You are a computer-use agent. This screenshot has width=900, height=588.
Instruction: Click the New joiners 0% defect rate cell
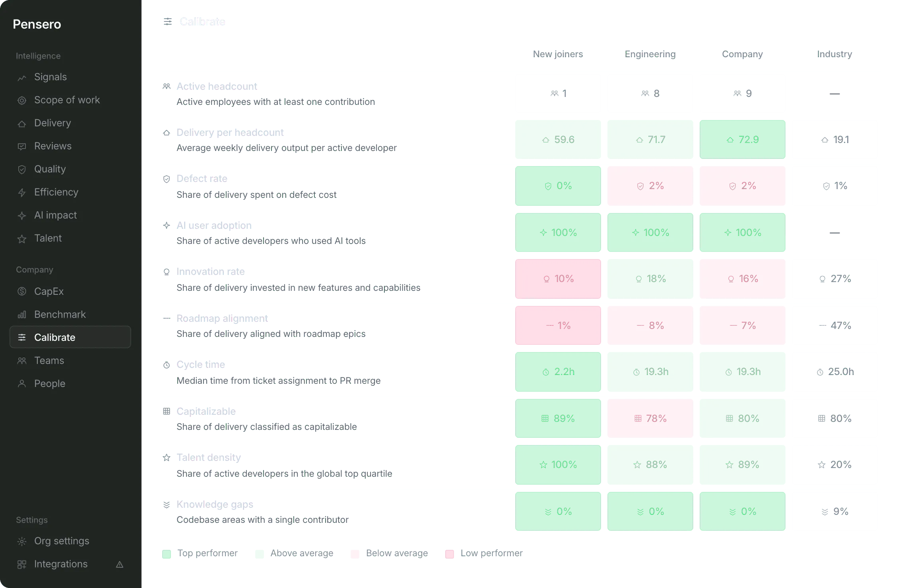click(x=558, y=186)
